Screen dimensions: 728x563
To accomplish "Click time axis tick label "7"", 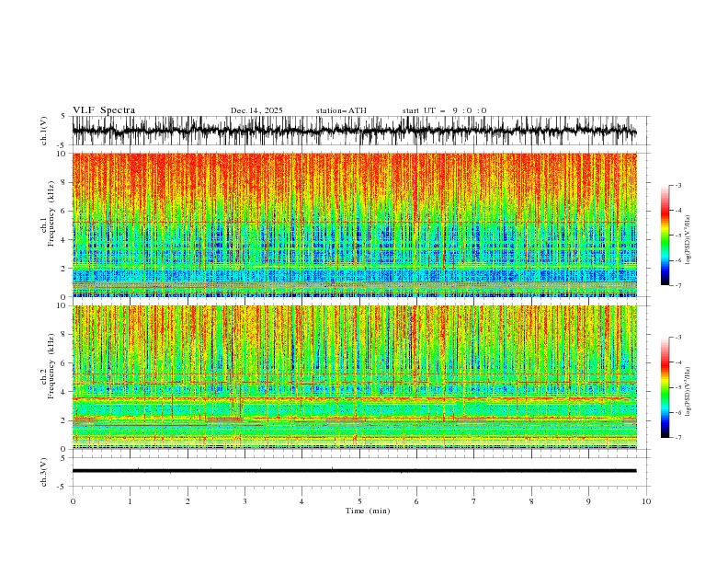I will pos(474,501).
